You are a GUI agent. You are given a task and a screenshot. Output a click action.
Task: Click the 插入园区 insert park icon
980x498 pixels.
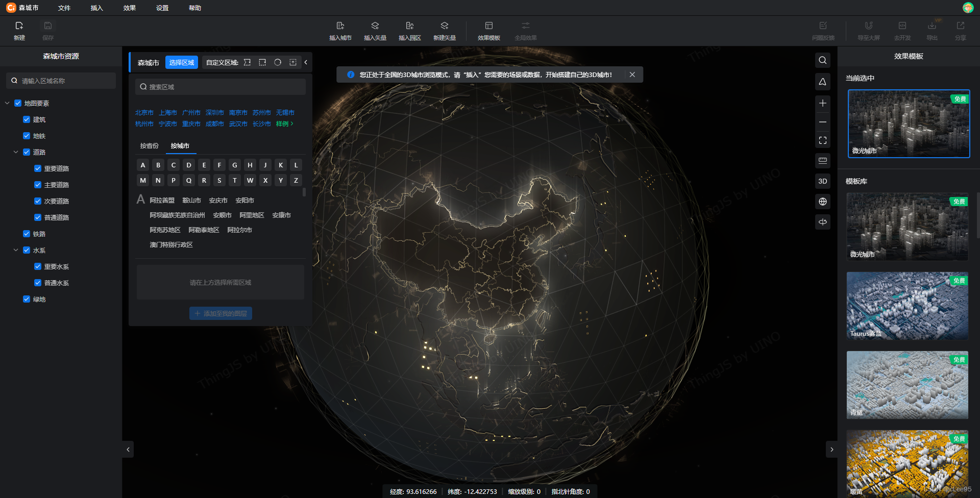[410, 26]
